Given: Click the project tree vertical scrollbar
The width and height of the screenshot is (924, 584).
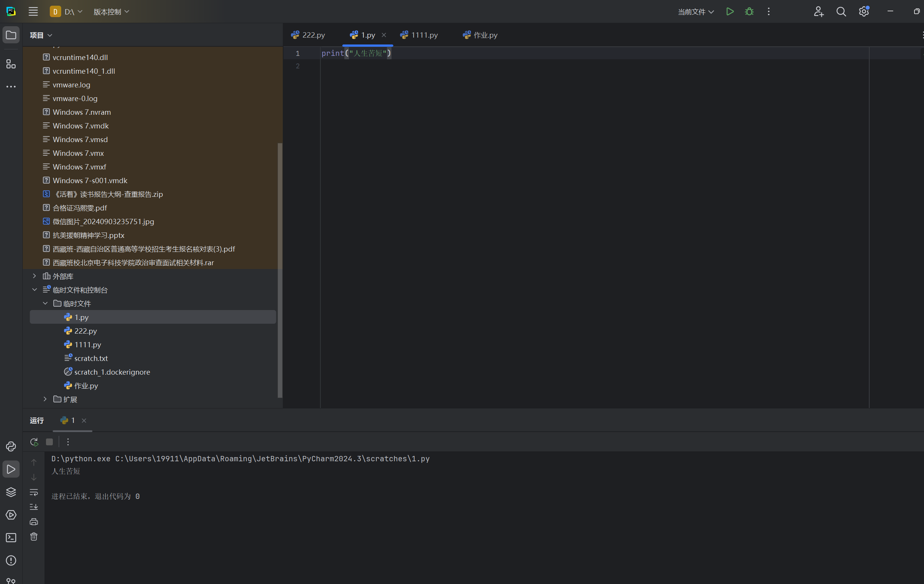Looking at the screenshot, I should 280,269.
